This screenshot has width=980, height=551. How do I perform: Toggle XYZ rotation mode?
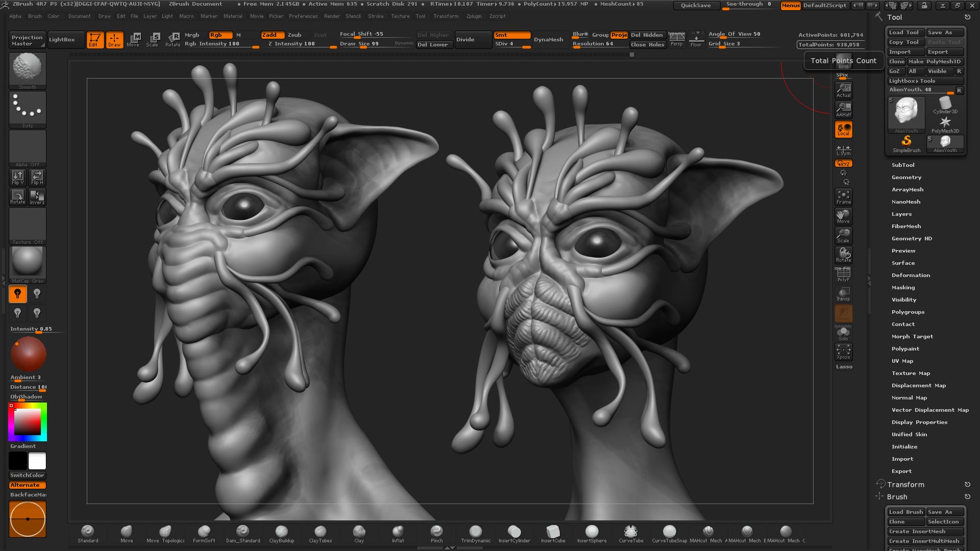[843, 164]
